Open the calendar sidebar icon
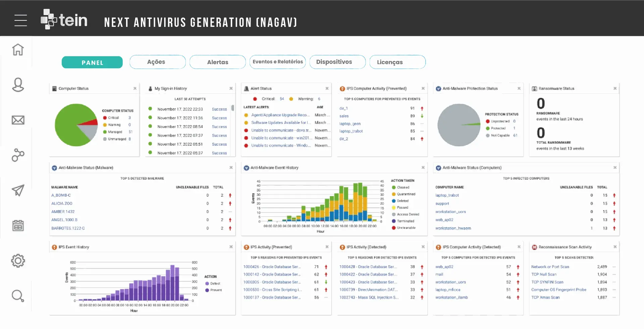This screenshot has width=644, height=329. 18,226
